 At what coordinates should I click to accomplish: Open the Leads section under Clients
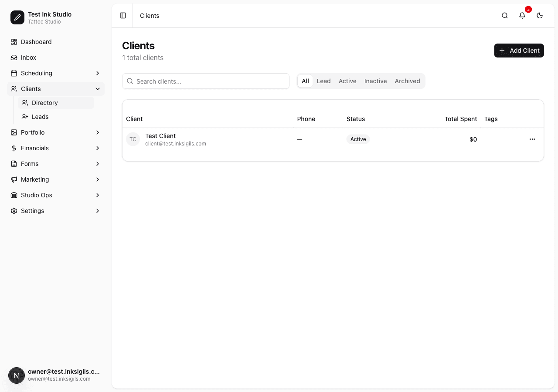(40, 116)
